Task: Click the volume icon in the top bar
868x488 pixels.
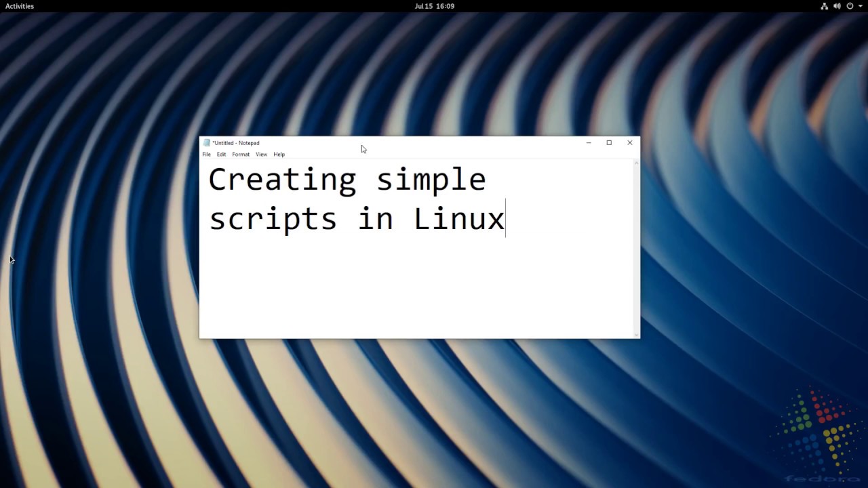Action: [x=837, y=6]
